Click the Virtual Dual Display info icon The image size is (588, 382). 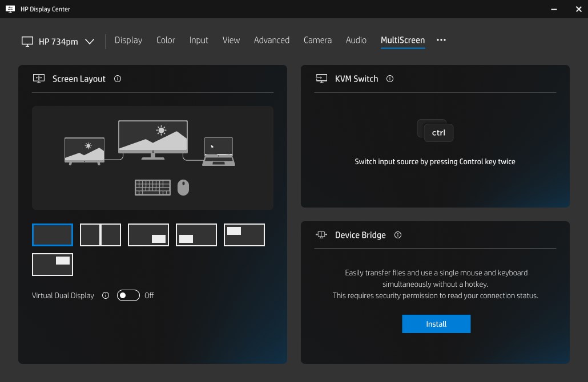106,295
